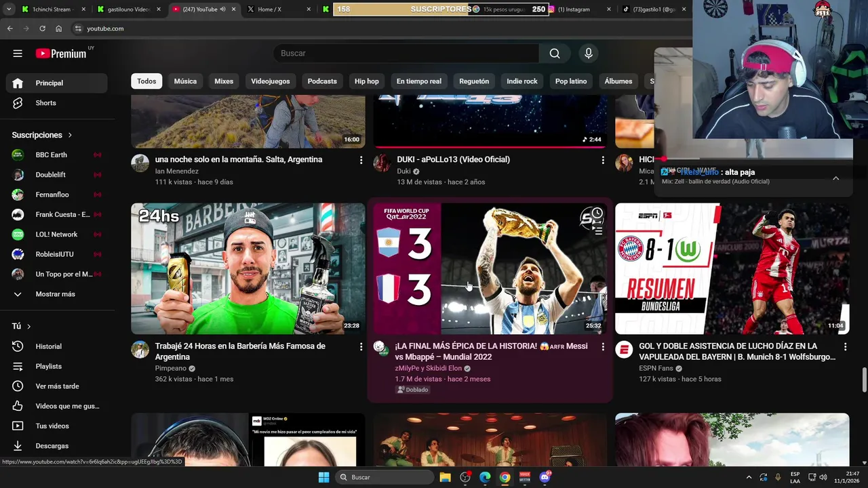This screenshot has height=488, width=868.
Task: Open LOL! Network subscription channel
Action: (57, 235)
